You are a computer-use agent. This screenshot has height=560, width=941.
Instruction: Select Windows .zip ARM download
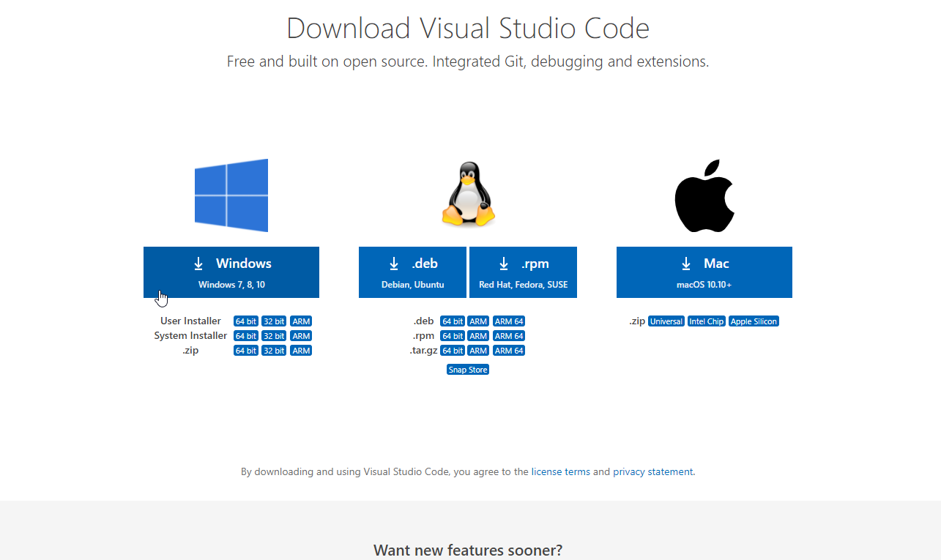[x=301, y=351]
